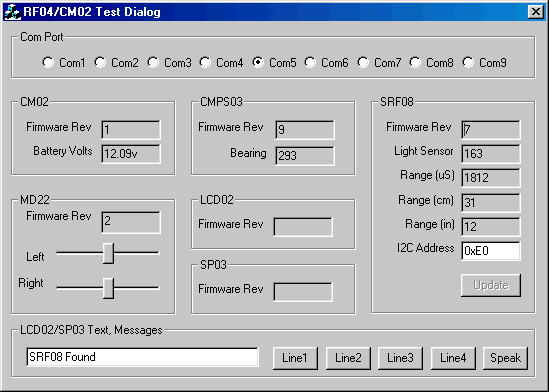Click the 'Range (cm)' label

click(x=426, y=200)
